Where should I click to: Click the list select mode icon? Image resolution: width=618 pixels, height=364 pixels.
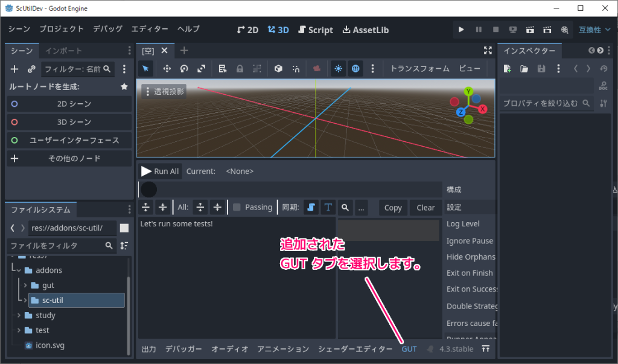[x=223, y=69]
